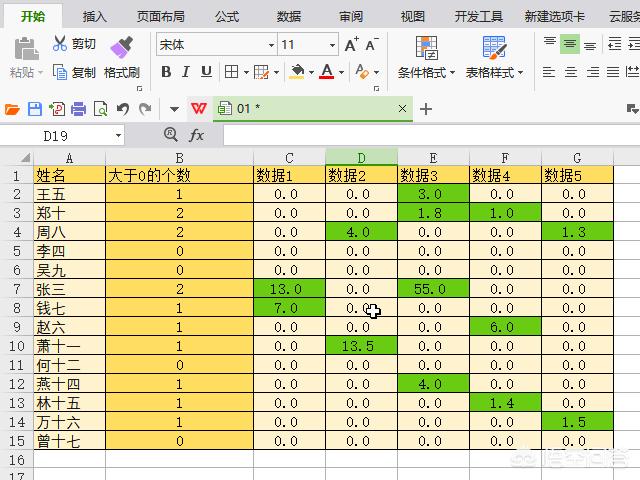This screenshot has height=480, width=640.
Task: Center text horizontally
Action: [571, 72]
